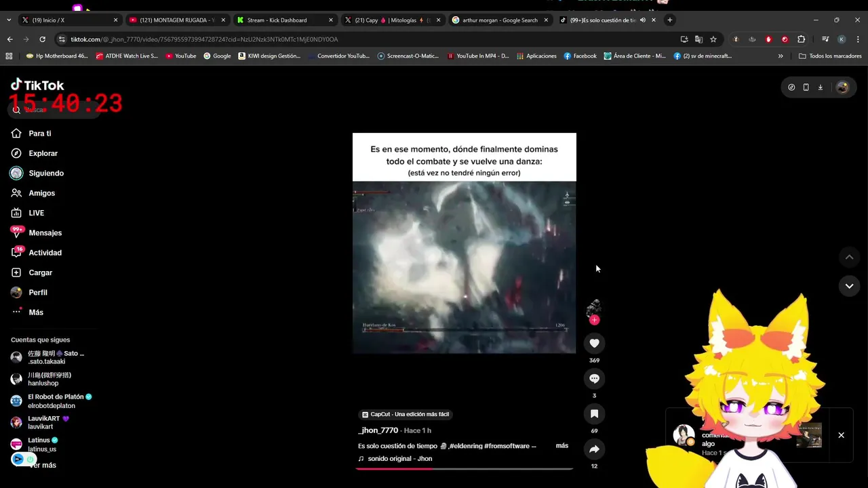Click the CapCut Una edición más fácil tag
Screen dimensions: 868x488
[x=405, y=414]
